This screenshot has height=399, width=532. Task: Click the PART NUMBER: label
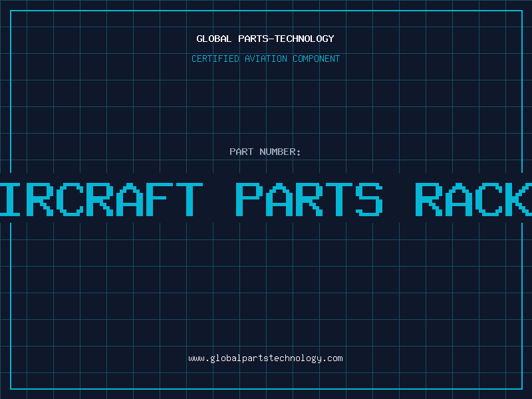pyautogui.click(x=265, y=152)
